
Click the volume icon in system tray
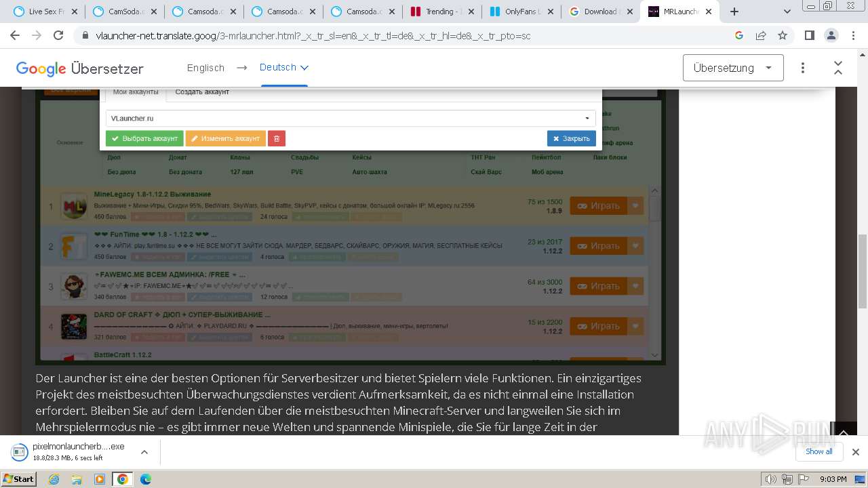click(x=771, y=479)
